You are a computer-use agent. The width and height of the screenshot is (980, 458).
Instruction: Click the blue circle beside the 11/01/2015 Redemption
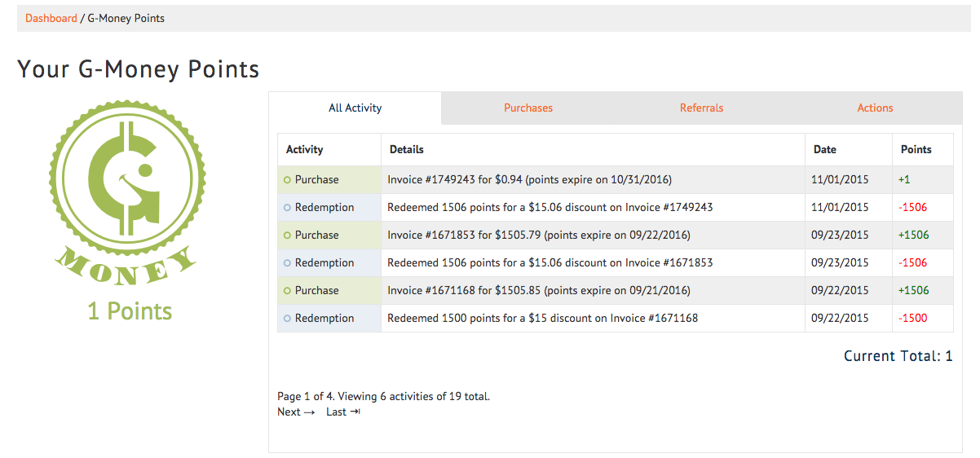[x=287, y=208]
